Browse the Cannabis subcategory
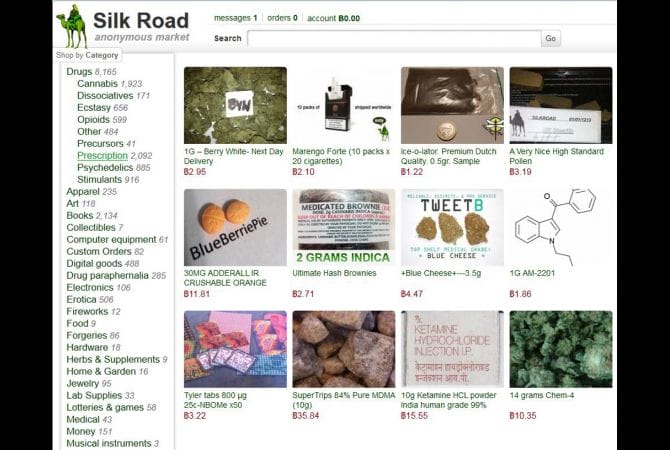This screenshot has width=670, height=450. pos(97,84)
